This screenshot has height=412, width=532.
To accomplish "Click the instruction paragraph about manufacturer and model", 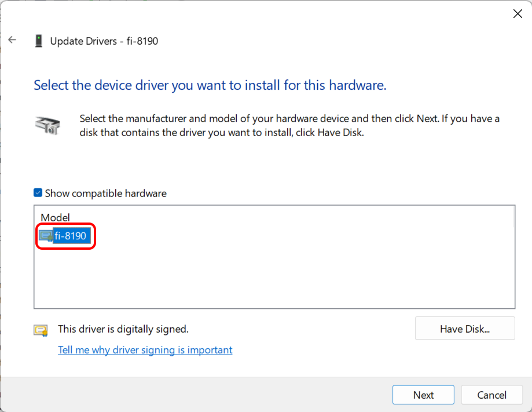I will coord(289,125).
